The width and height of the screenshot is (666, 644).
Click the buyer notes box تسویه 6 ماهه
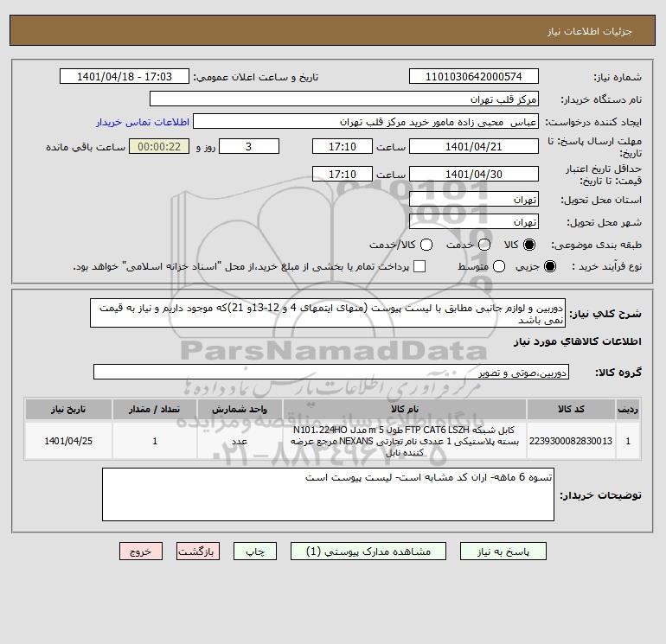click(x=328, y=494)
